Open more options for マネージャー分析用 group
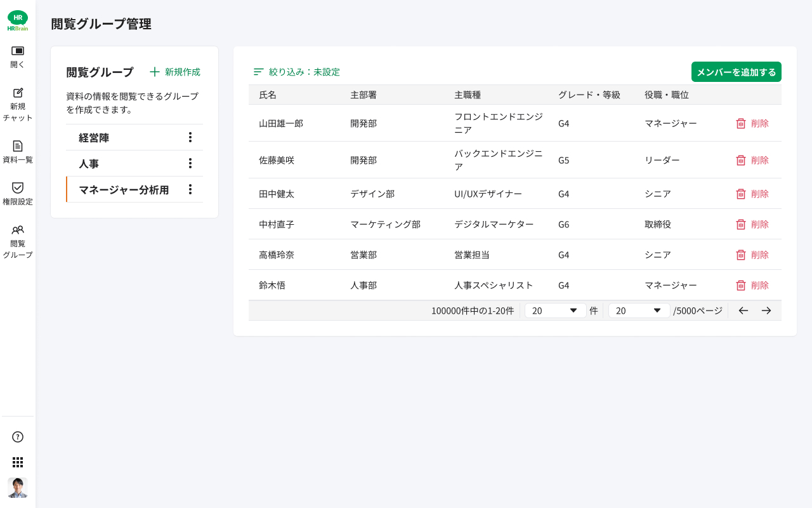 (x=190, y=189)
